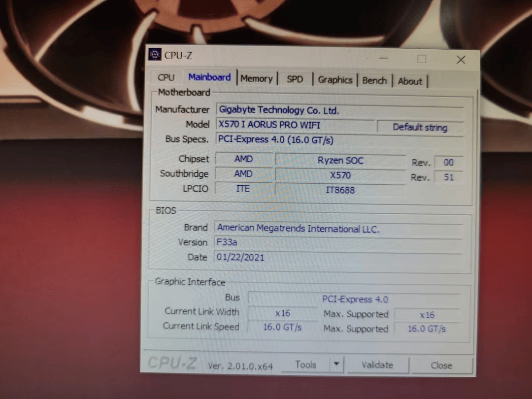This screenshot has height=399, width=532.
Task: Click the CPU-Z logo near the bottom left
Action: click(171, 363)
